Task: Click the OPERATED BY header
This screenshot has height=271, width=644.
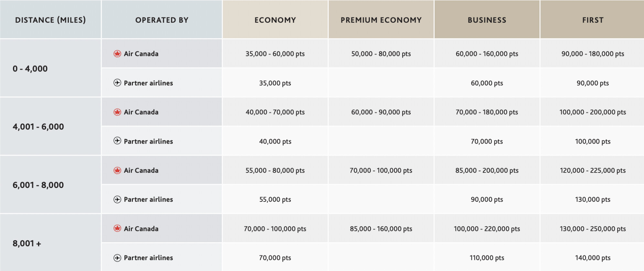Action: point(162,19)
